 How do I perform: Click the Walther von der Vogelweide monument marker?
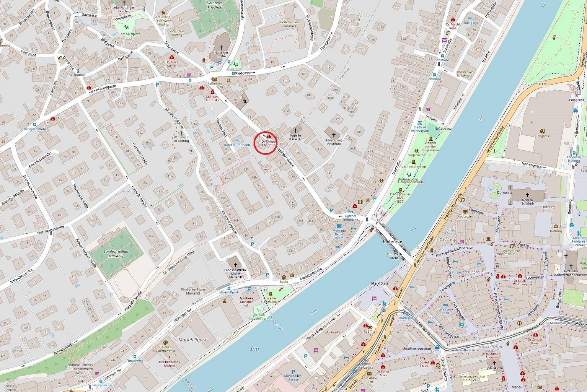431,138
